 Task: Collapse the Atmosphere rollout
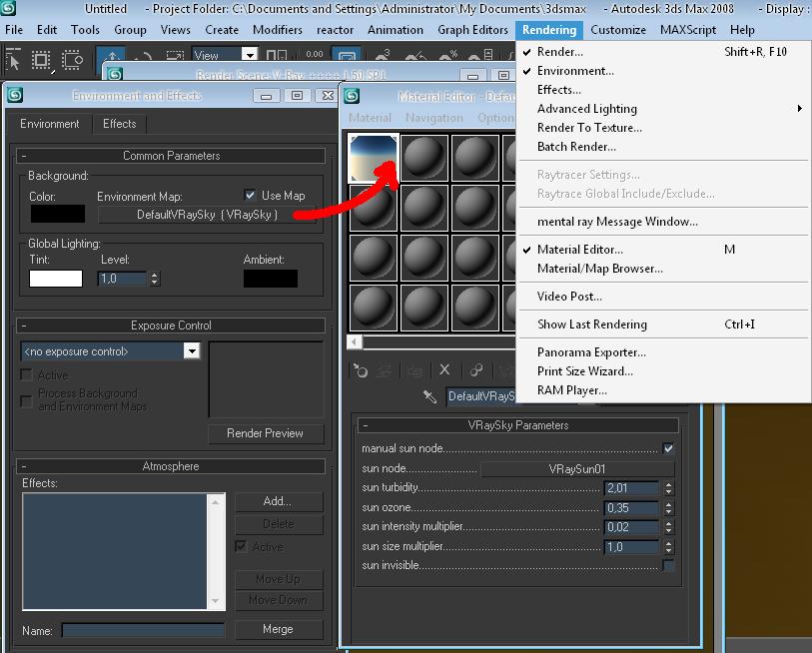[171, 466]
